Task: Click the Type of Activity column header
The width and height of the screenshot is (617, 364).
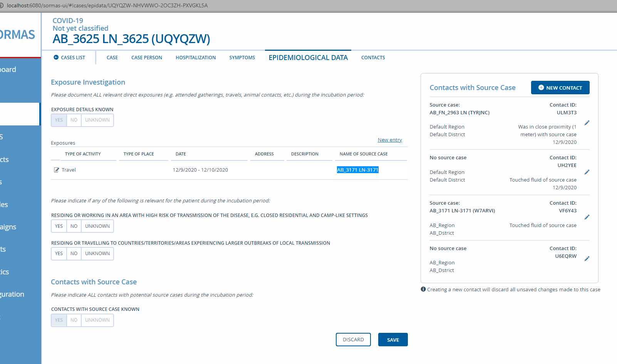Action: 83,154
